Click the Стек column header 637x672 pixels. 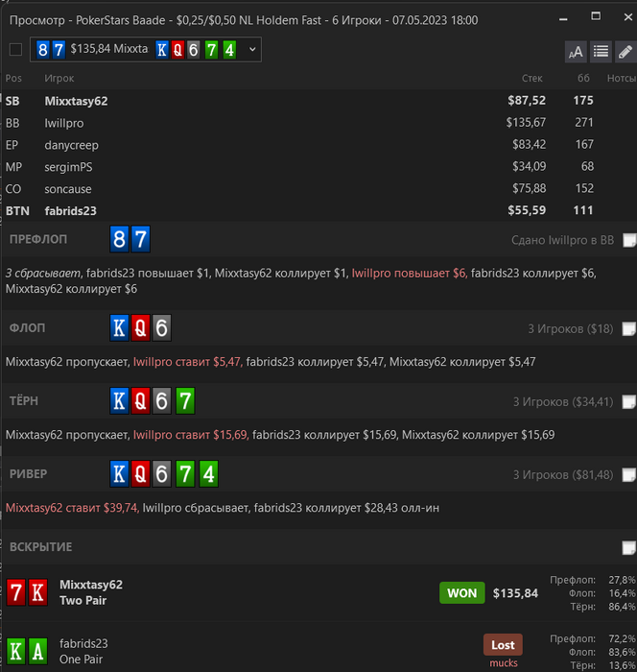click(532, 79)
